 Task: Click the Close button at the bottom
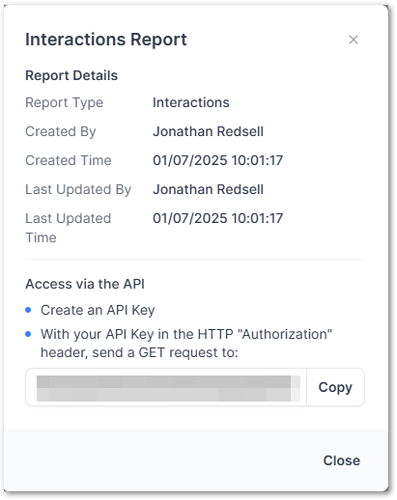(341, 460)
